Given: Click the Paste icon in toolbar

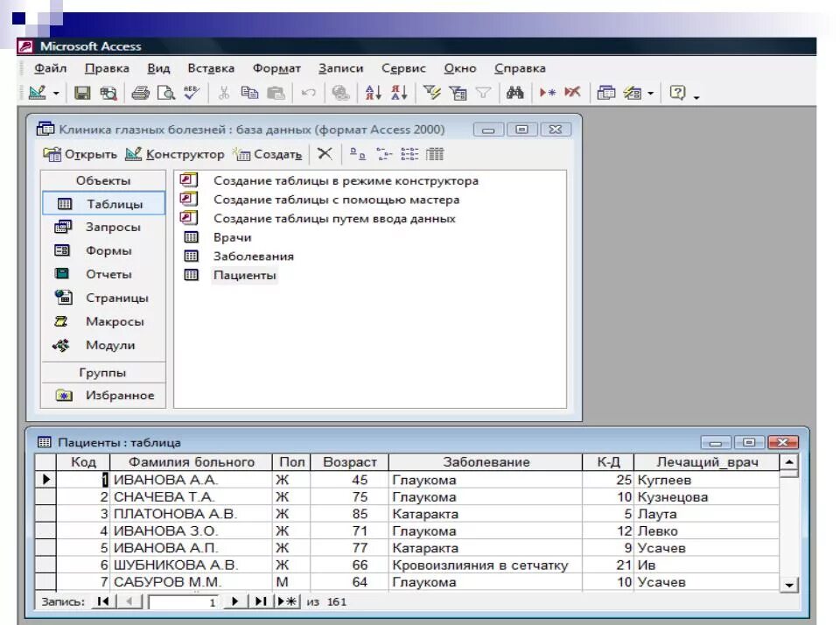Looking at the screenshot, I should click(x=276, y=93).
